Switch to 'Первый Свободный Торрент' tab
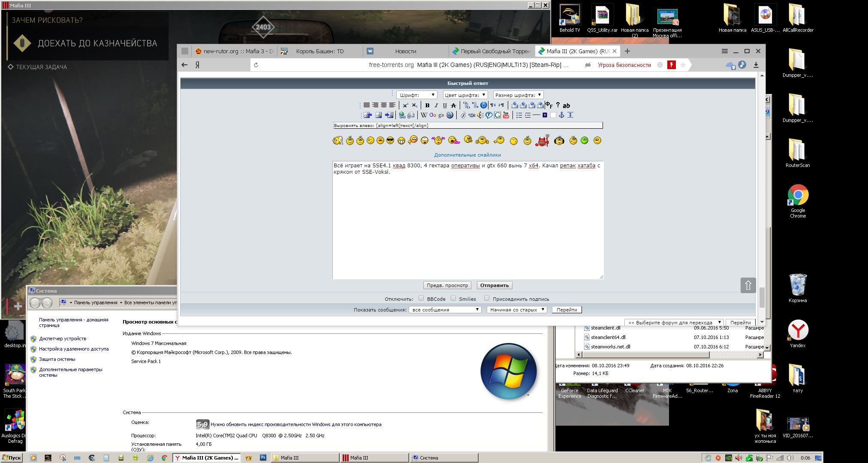 pos(491,51)
